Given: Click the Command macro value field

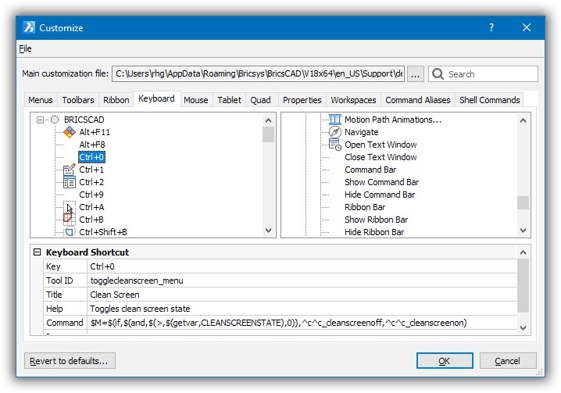Looking at the screenshot, I should point(302,323).
